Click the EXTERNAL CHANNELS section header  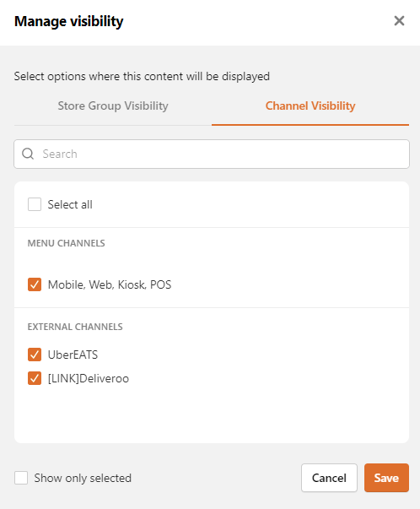pyautogui.click(x=75, y=327)
